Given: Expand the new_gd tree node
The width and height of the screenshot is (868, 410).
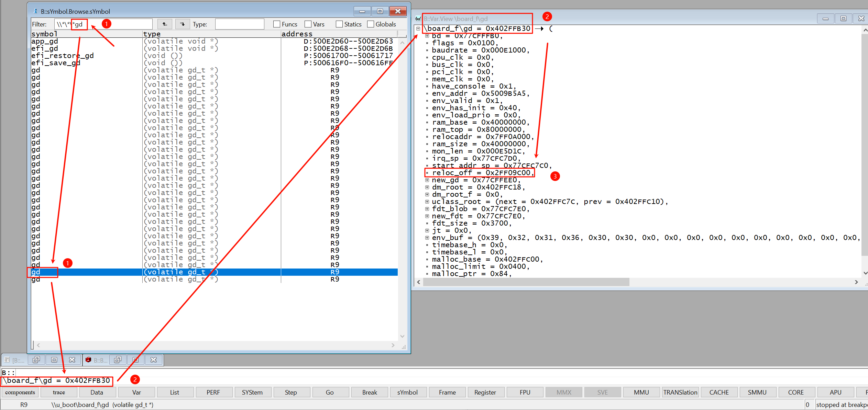Looking at the screenshot, I should tap(427, 180).
